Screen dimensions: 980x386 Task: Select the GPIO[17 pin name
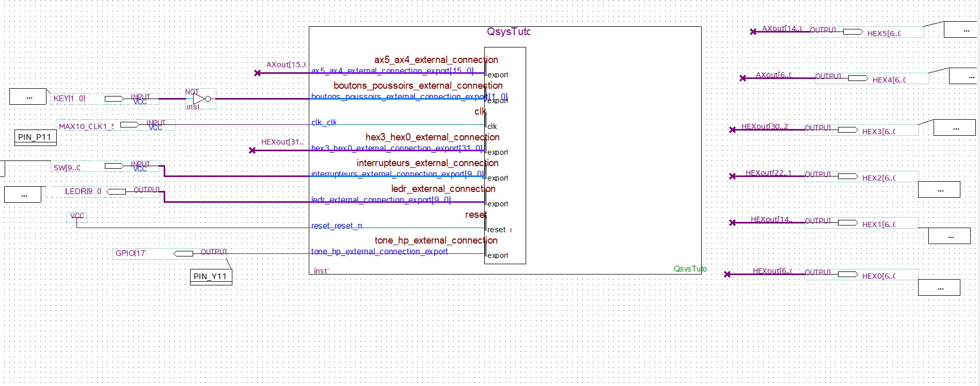click(131, 253)
